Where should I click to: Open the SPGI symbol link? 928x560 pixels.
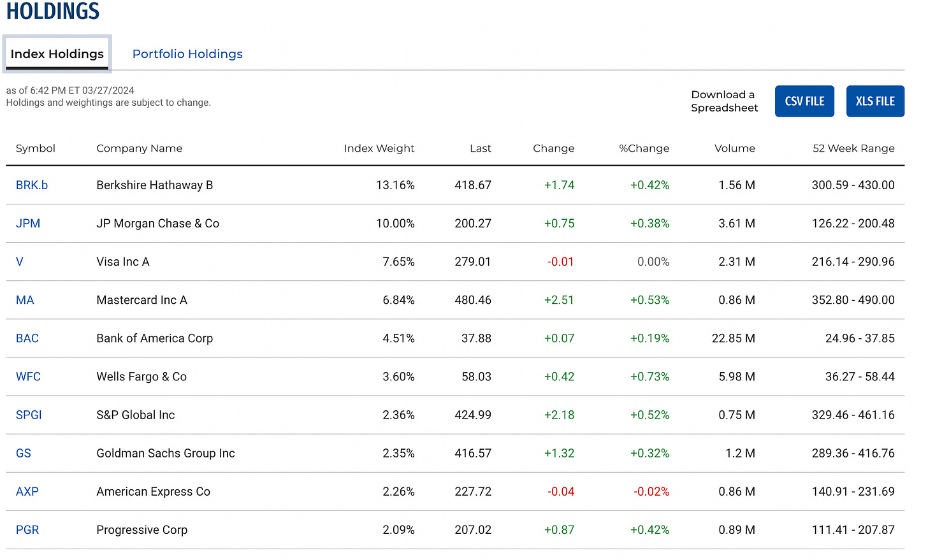point(29,415)
